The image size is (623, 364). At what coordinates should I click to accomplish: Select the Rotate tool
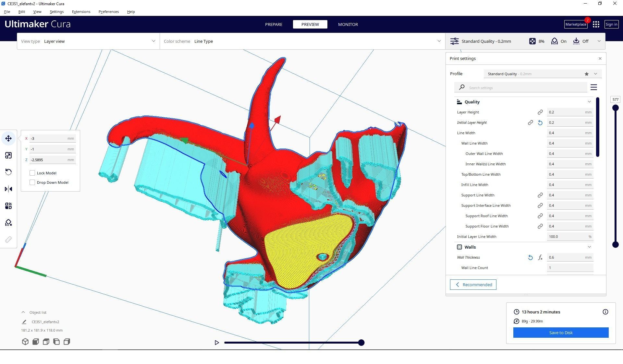(x=8, y=172)
